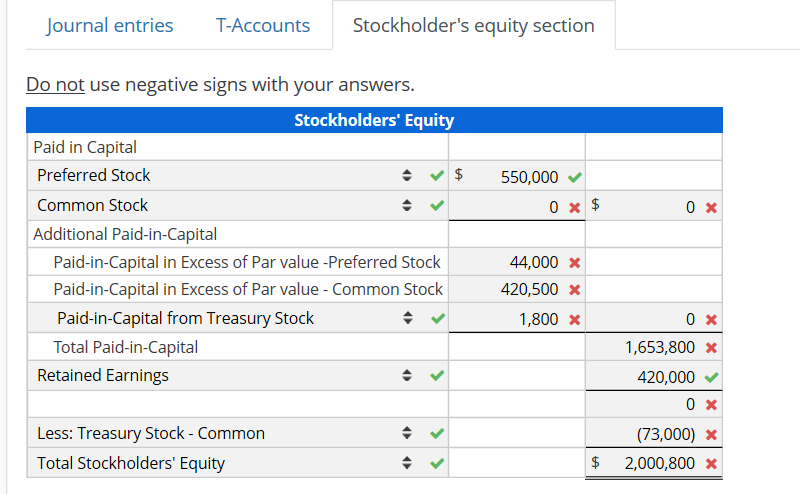Click the green checkmark beside Retained Earnings label
Screen dimensions: 800x494
(x=437, y=376)
